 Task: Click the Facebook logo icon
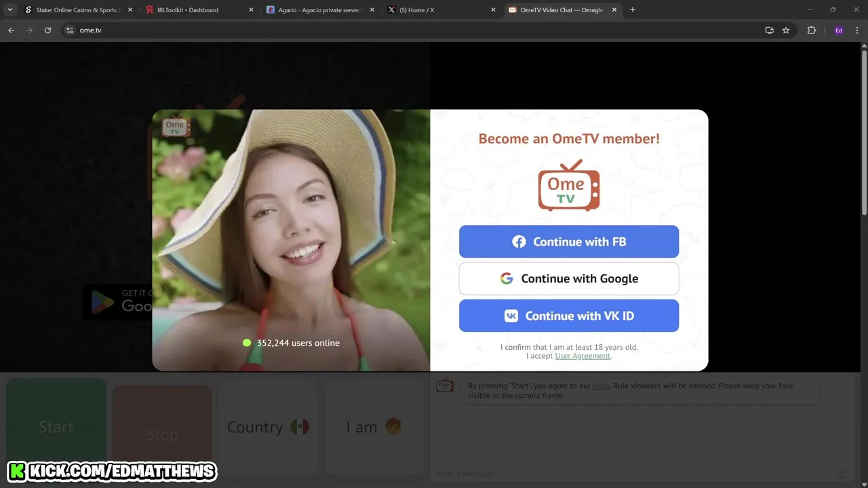coord(519,242)
